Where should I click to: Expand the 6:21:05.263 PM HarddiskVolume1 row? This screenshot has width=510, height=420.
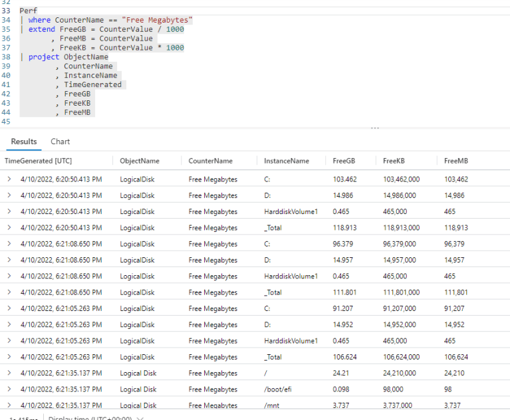[x=9, y=341]
